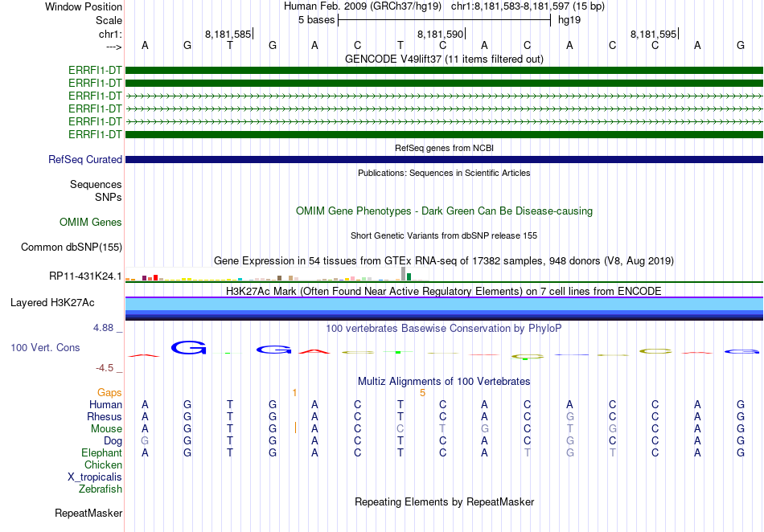Click the hg19 label beside scale bar
Screen dimensions: 764x532
(569, 20)
